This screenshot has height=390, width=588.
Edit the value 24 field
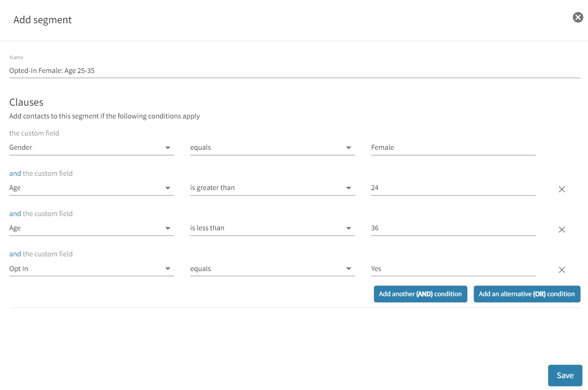[x=453, y=188]
